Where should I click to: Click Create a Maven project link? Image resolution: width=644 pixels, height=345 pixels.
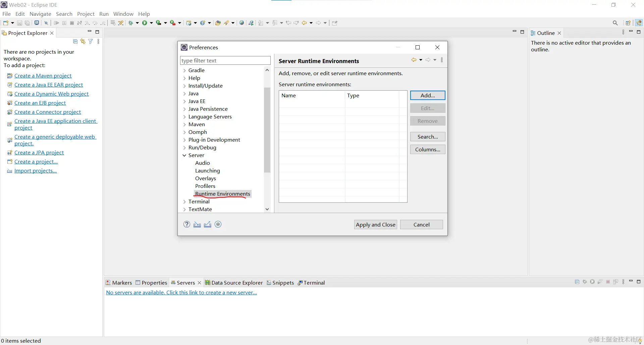tap(43, 76)
